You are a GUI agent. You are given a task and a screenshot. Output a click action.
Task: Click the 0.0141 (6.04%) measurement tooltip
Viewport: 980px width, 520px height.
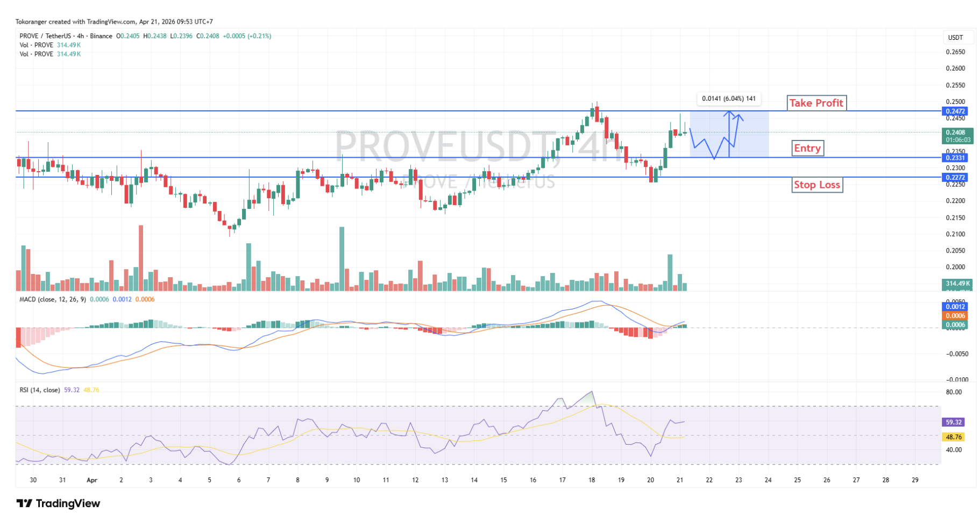729,99
